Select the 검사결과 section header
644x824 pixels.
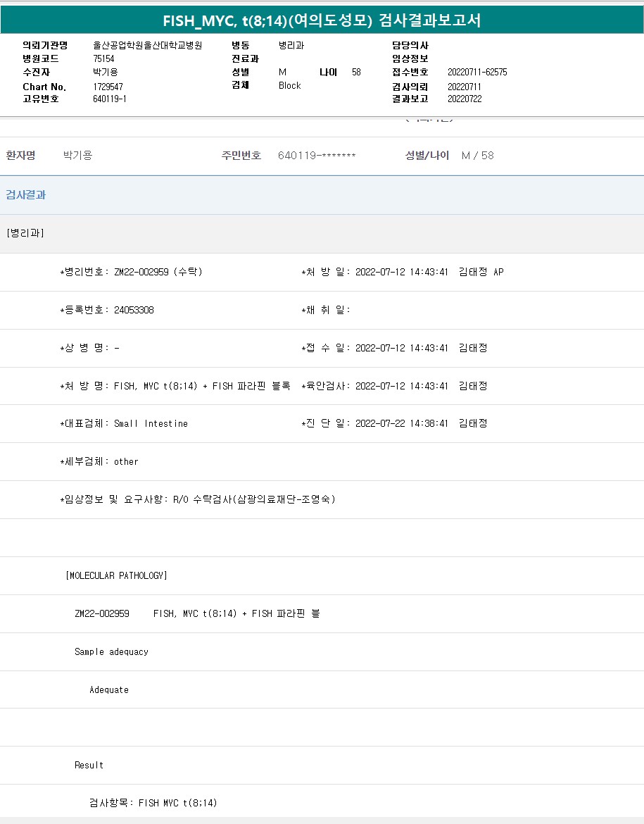click(26, 195)
